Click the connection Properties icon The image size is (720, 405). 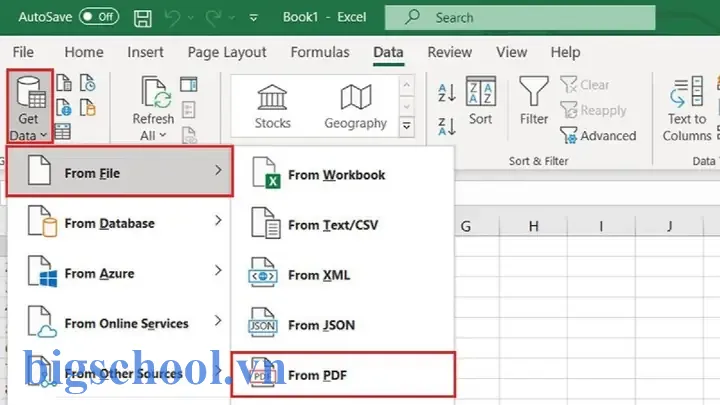[x=189, y=110]
